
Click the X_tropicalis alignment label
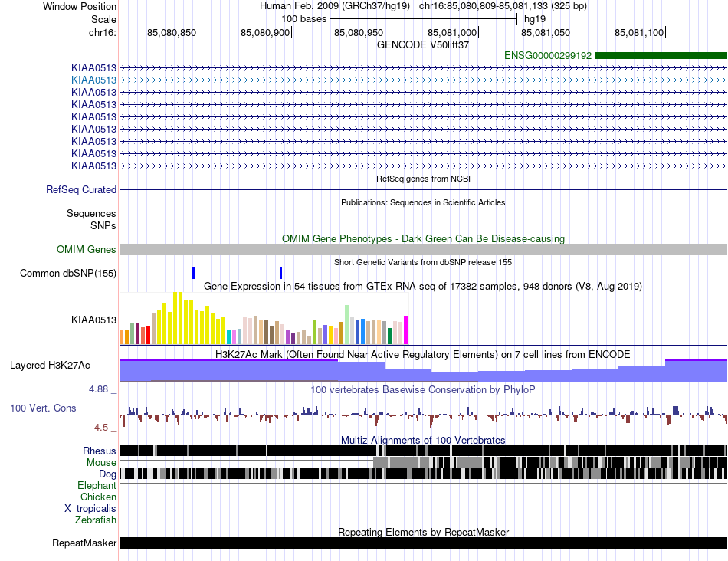[x=90, y=509]
